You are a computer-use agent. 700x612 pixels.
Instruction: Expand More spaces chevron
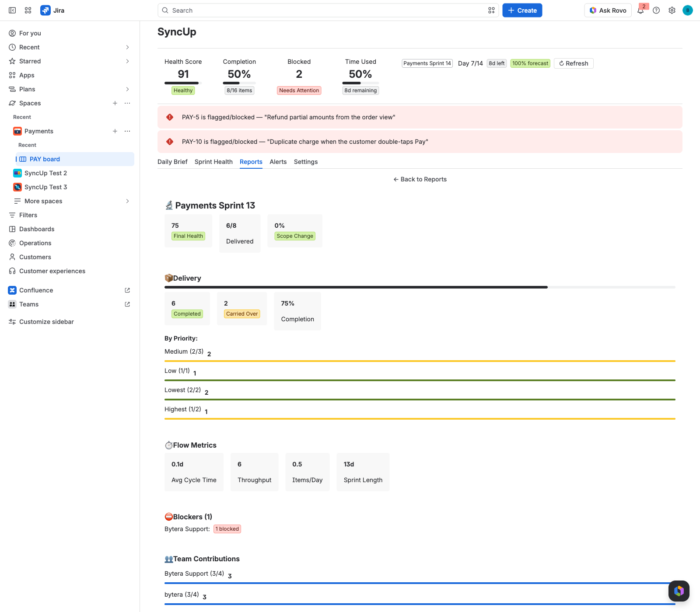(x=127, y=201)
